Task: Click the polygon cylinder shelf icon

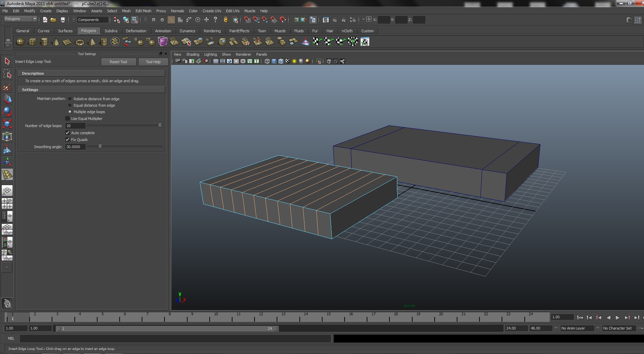Action: point(44,42)
